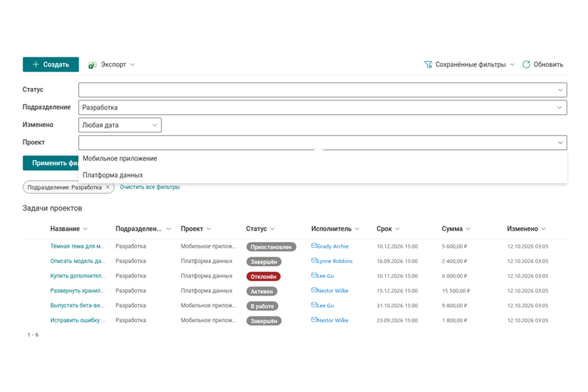Open the Статус column header menu

click(260, 229)
